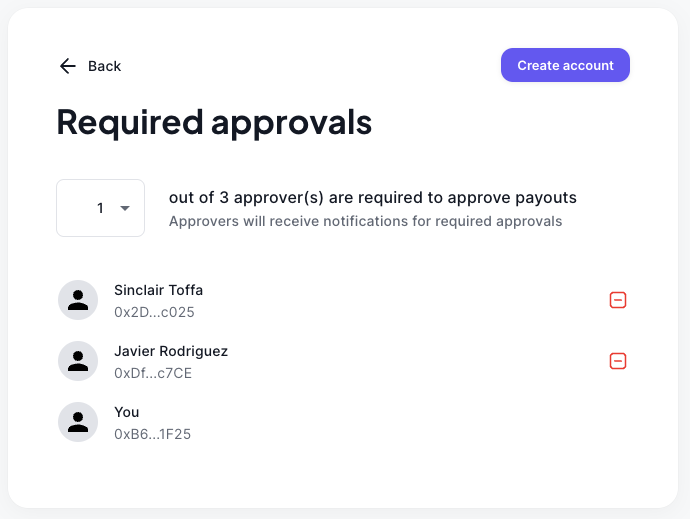Viewport: 690px width, 519px height.
Task: Remove Javier Rodriguez from approvers
Action: [x=618, y=361]
